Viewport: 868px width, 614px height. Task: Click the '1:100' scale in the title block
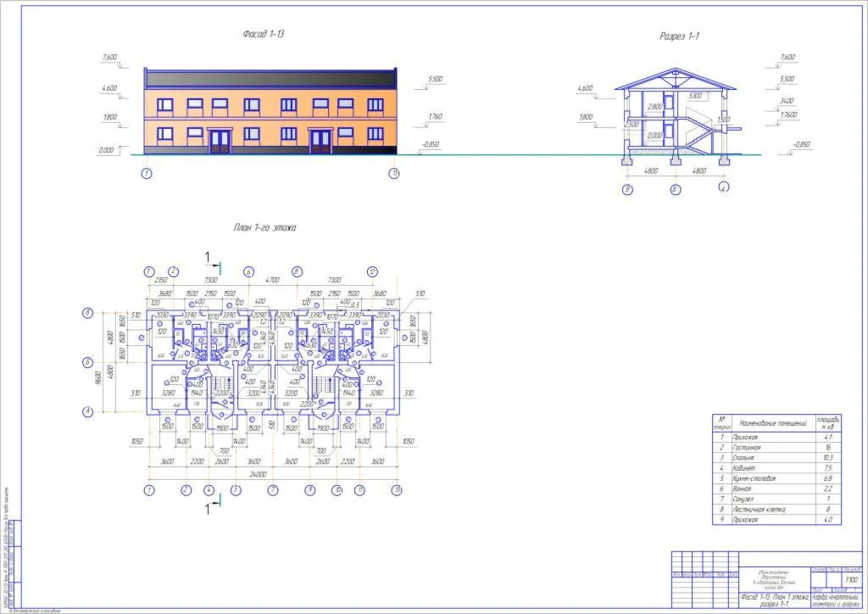851,580
